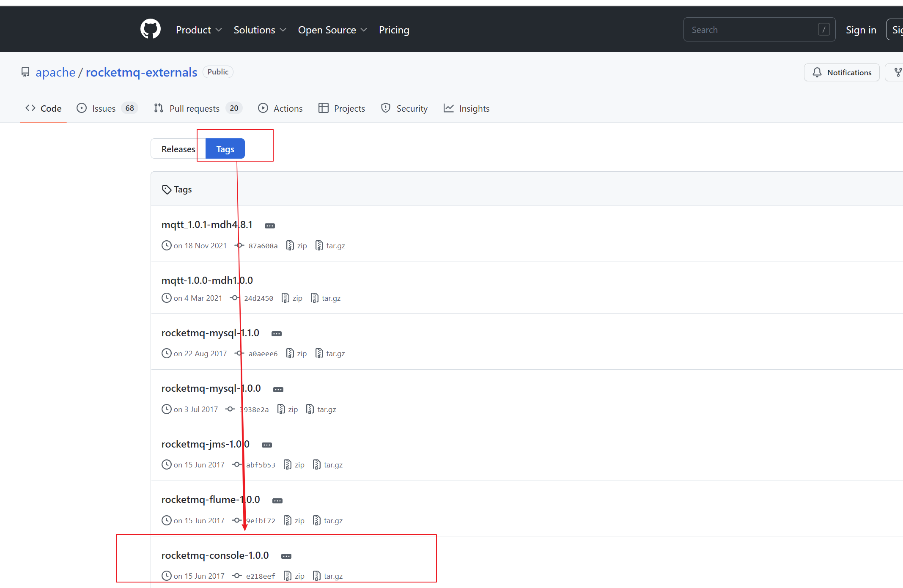The image size is (903, 588).
Task: Download tar.gz for rocketmq-console-1.0.0
Action: [x=328, y=576]
